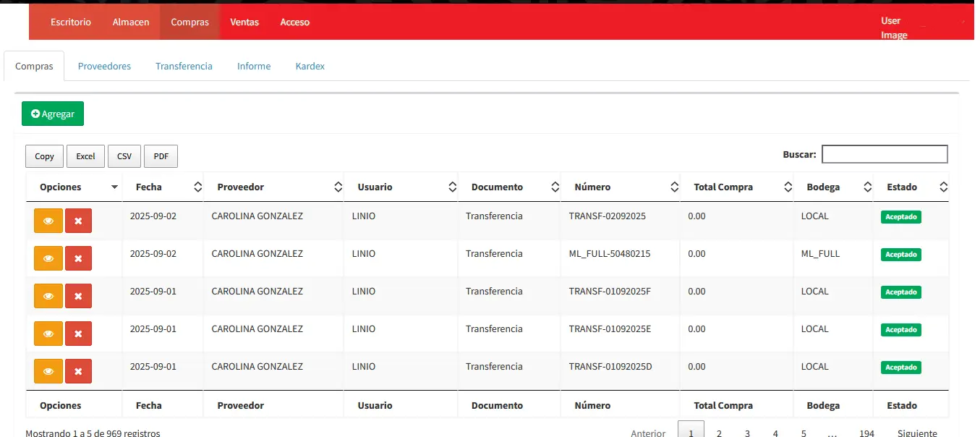
Task: Open eye icon for ML_FULL-50480215 row
Action: (x=48, y=258)
